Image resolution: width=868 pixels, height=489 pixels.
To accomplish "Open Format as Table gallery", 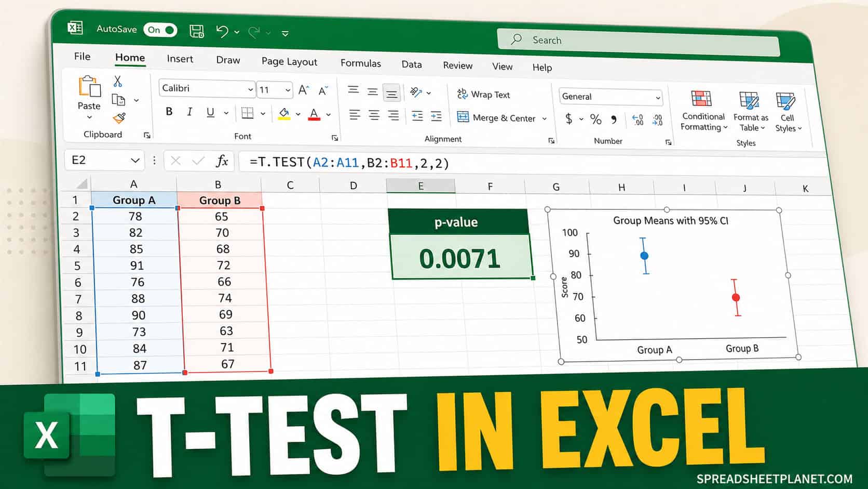I will pos(751,112).
